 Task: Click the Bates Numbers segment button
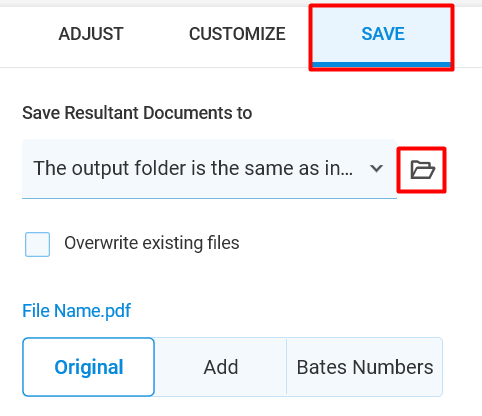click(x=365, y=367)
